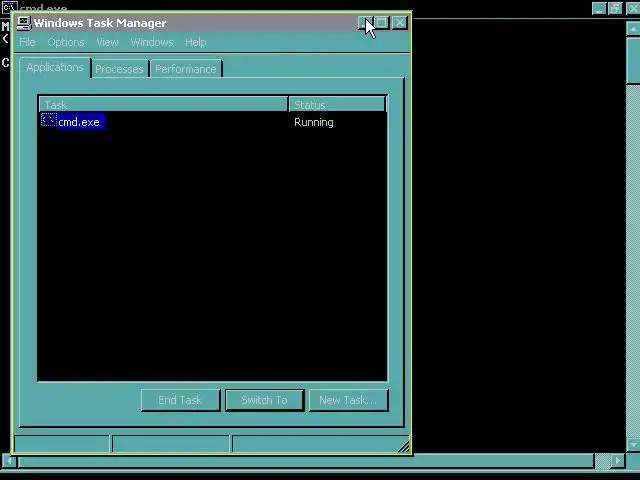
Task: Minimize the cmd.exe window
Action: (x=599, y=8)
